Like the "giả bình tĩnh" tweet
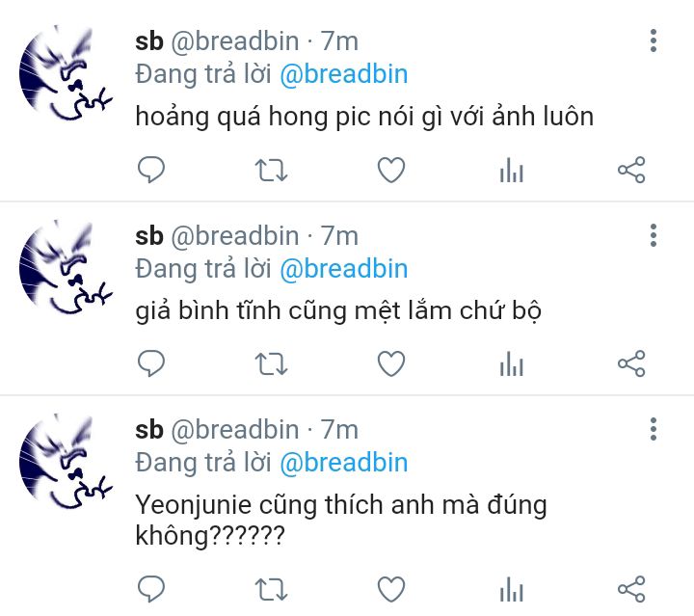 coord(391,363)
